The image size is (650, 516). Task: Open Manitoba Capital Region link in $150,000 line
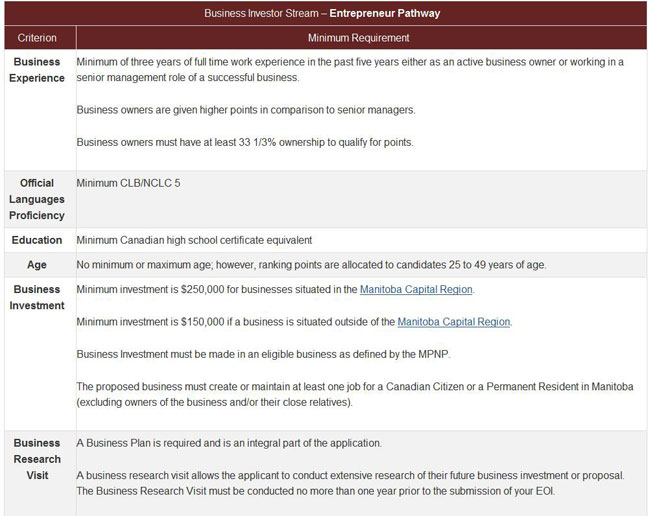(453, 322)
